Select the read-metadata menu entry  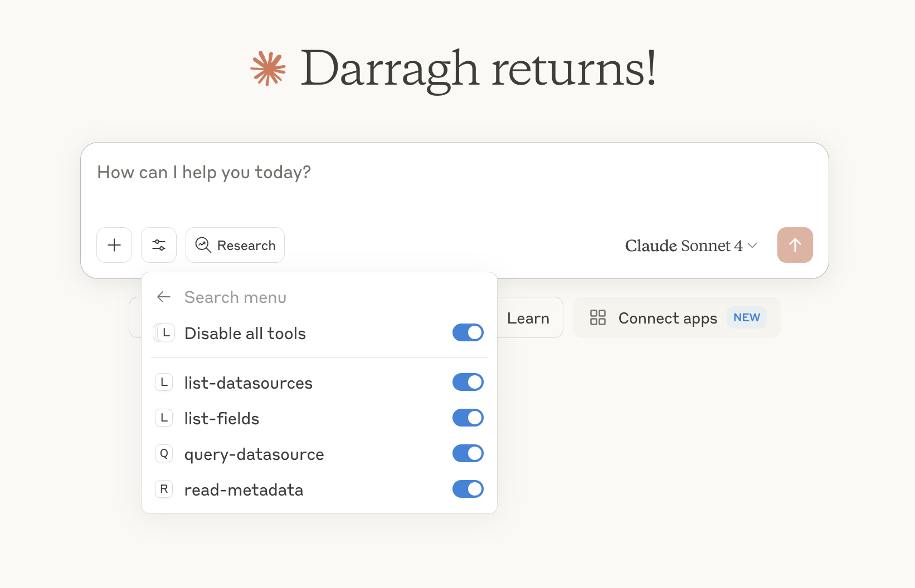coord(244,490)
